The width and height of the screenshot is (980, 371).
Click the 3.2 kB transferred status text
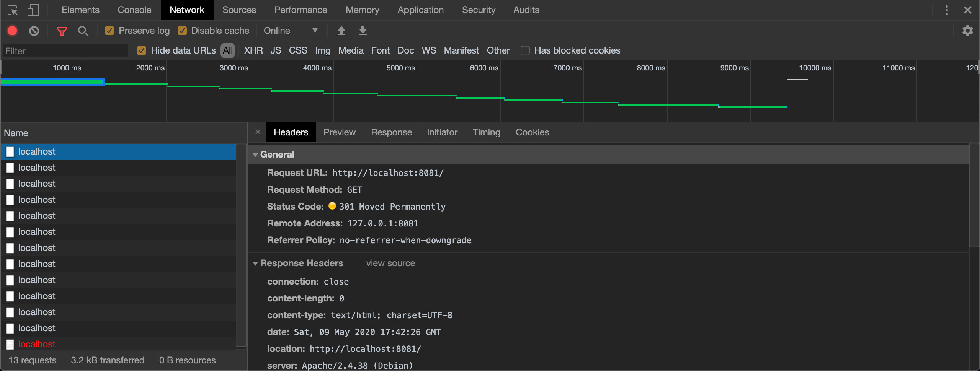[x=108, y=360]
